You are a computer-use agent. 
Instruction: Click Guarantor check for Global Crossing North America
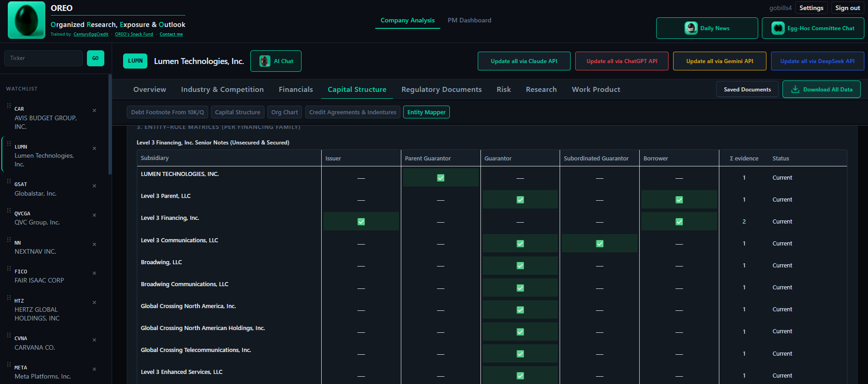click(520, 310)
